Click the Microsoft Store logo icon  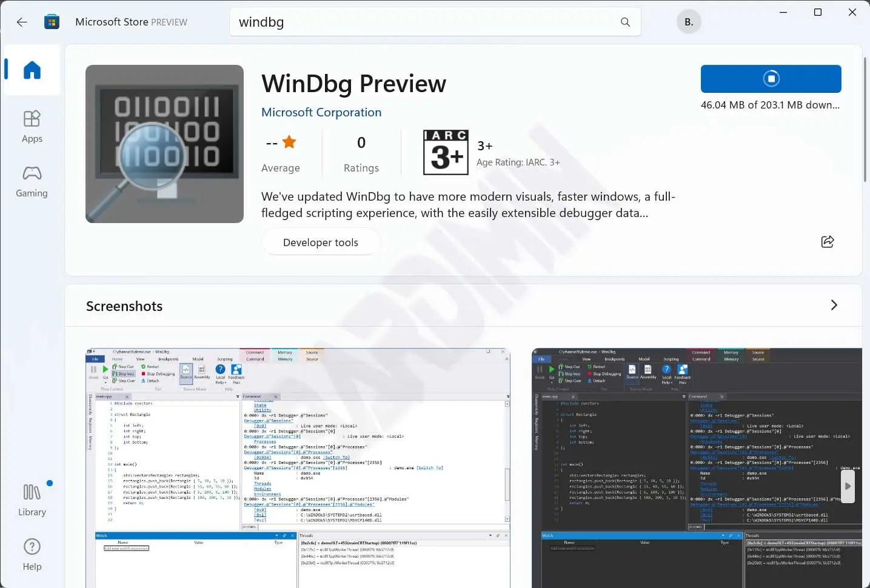point(52,22)
